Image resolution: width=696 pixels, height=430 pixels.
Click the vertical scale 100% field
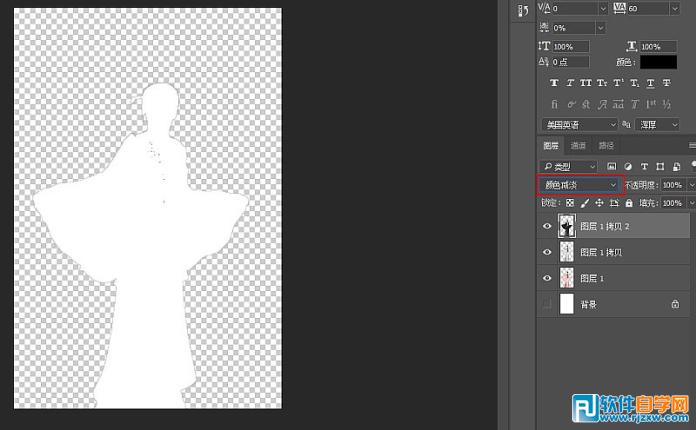(x=571, y=47)
